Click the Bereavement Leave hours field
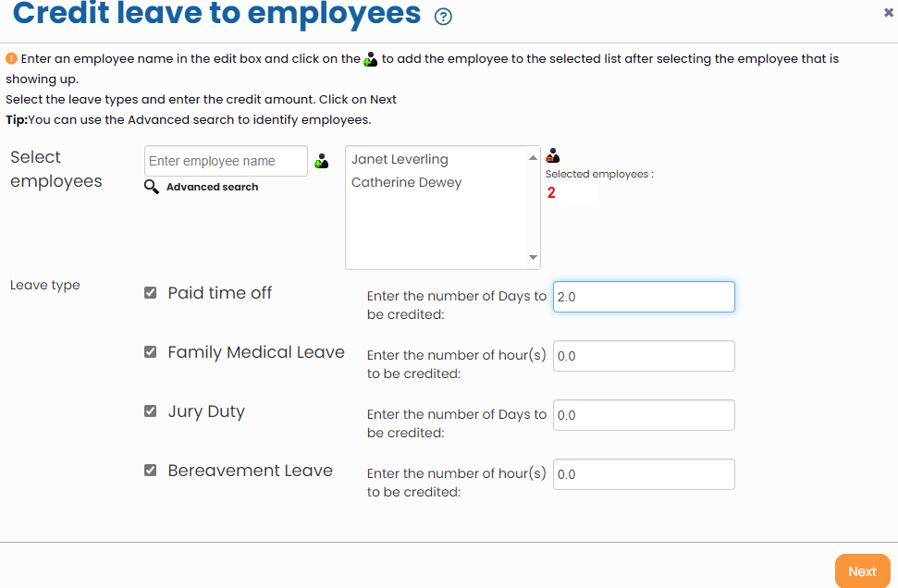Image resolution: width=898 pixels, height=588 pixels. point(644,474)
